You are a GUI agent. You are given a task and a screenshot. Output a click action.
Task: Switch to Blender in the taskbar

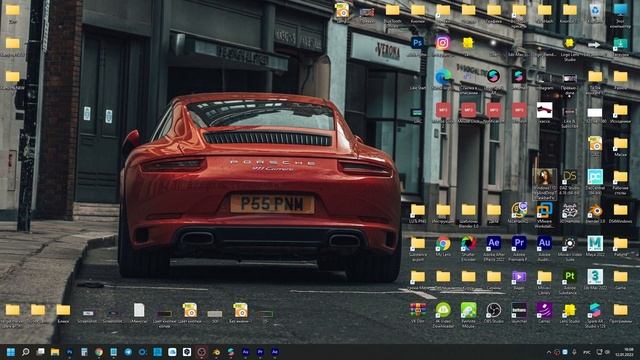point(216,352)
